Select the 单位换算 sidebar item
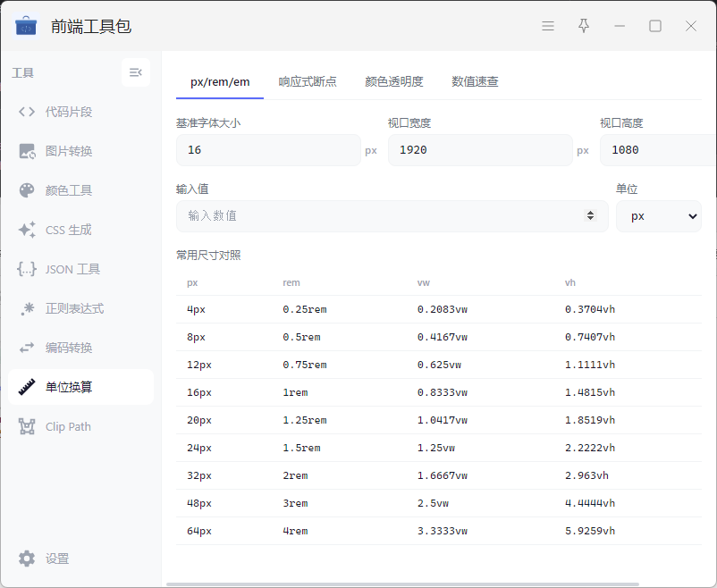This screenshot has width=717, height=588. 81,387
